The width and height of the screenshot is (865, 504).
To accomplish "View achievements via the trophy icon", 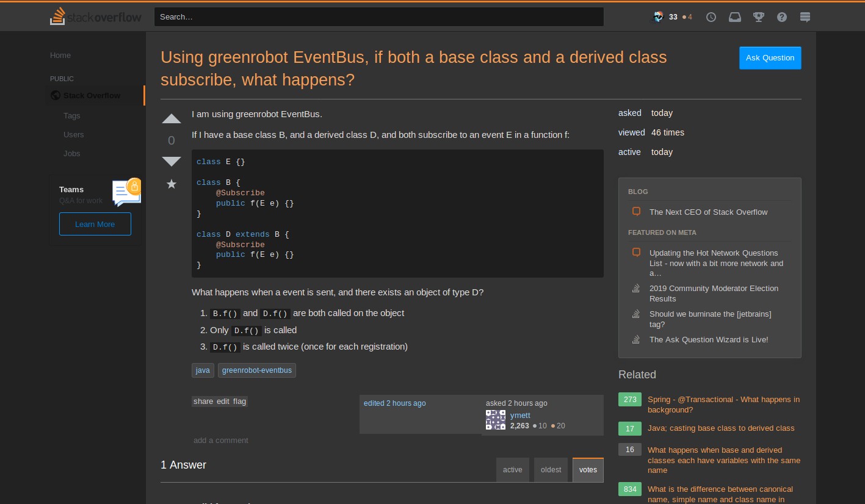I will (758, 16).
